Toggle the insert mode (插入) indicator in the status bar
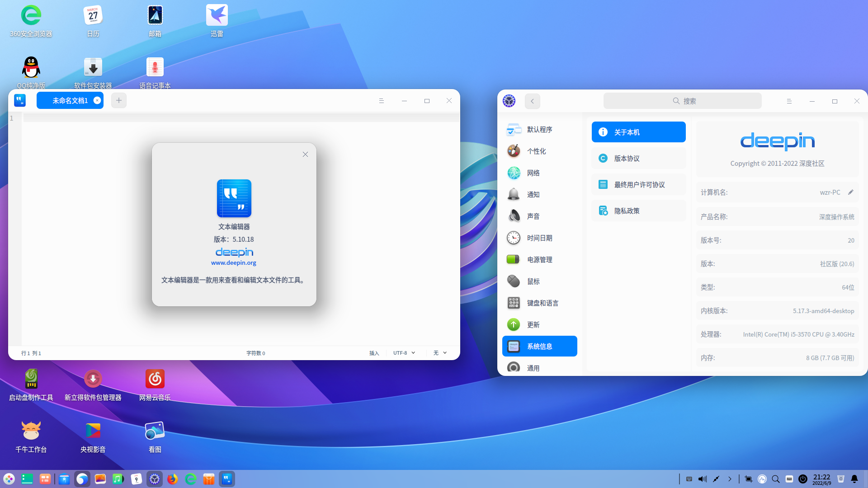This screenshot has width=868, height=488. pos(374,353)
